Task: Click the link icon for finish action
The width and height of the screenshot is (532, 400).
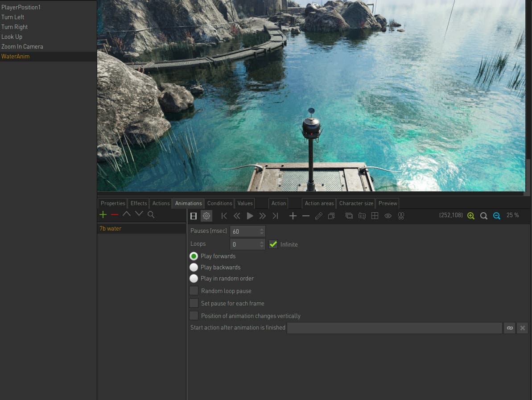Action: [510, 328]
